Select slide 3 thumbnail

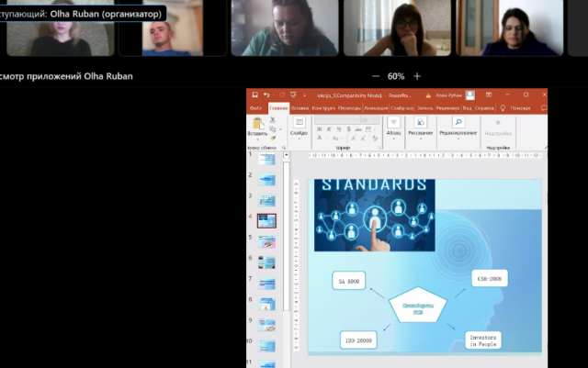coord(266,200)
